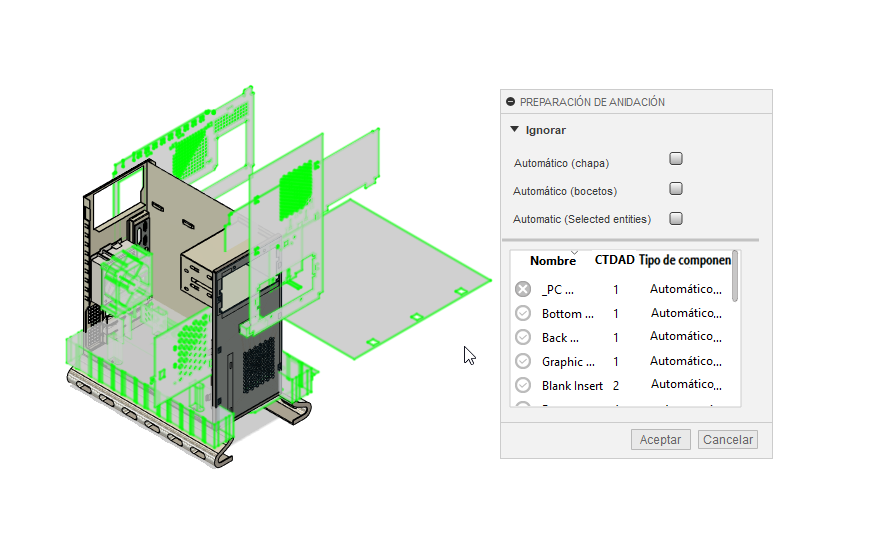Select the Blank Insert row name
This screenshot has width=877, height=538.
(572, 386)
